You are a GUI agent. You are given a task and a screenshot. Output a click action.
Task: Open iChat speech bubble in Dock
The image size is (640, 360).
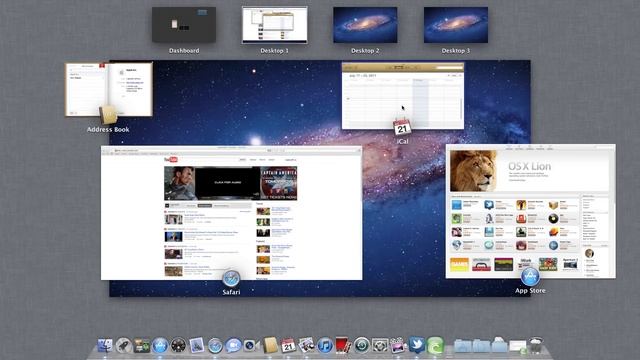point(233,346)
